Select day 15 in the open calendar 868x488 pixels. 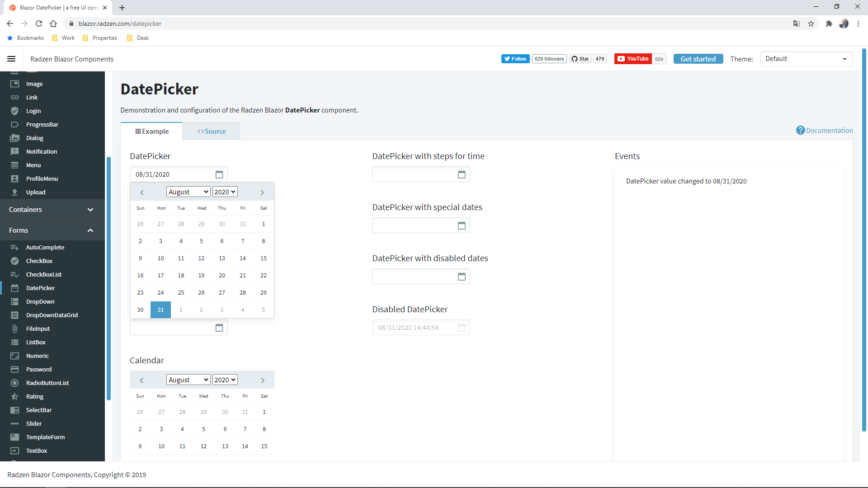tap(263, 258)
